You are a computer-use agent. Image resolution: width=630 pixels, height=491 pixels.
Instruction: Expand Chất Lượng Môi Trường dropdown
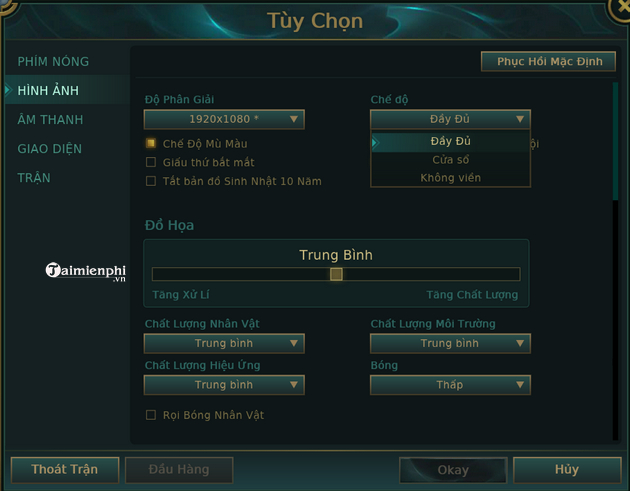click(x=450, y=344)
